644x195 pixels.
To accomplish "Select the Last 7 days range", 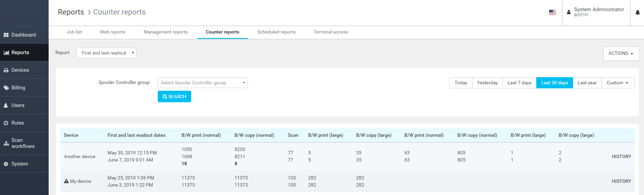I will (519, 83).
